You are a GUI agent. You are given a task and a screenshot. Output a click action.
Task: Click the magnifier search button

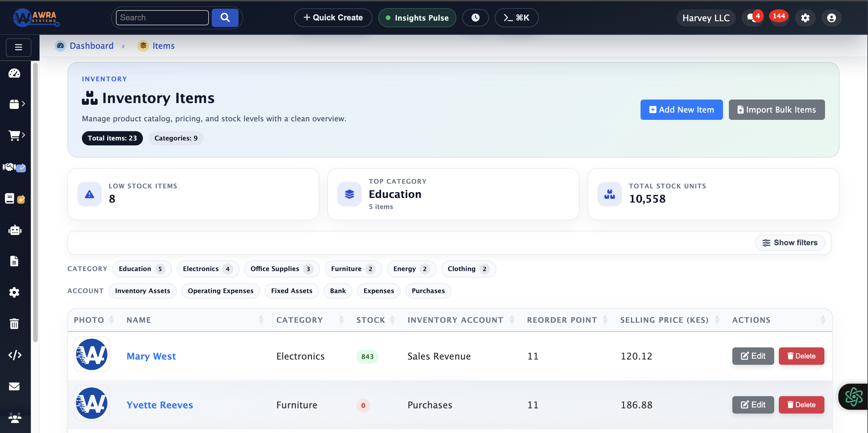[x=225, y=17]
